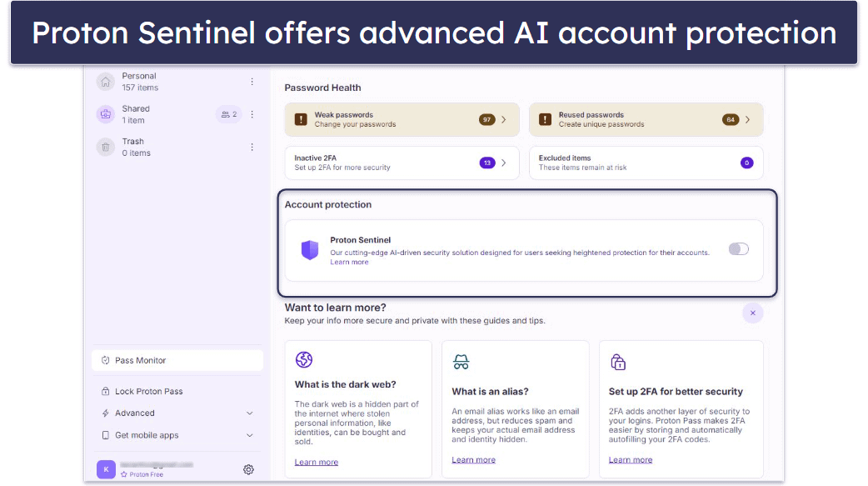Click the Advanced lightning bolt icon
868x486 pixels.
[x=105, y=413]
